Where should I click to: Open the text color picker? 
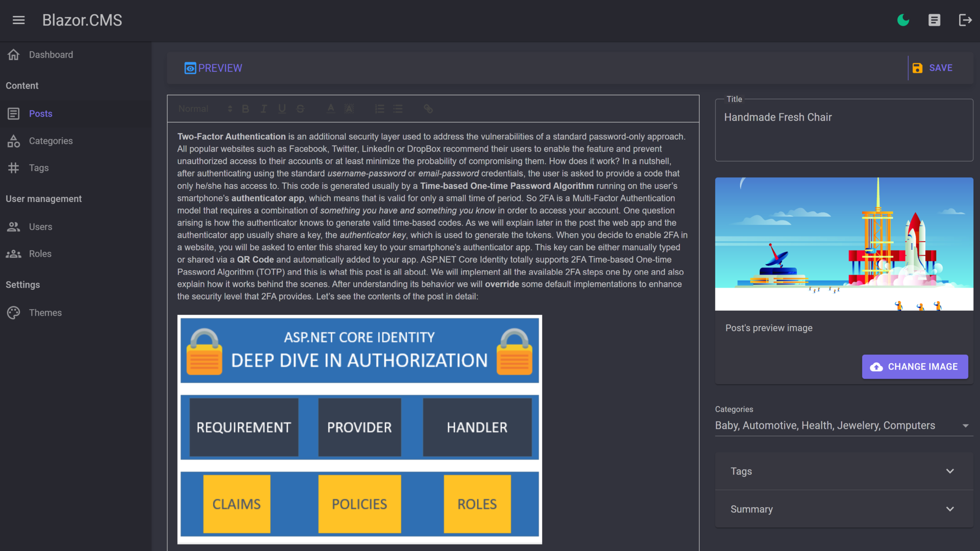[331, 109]
